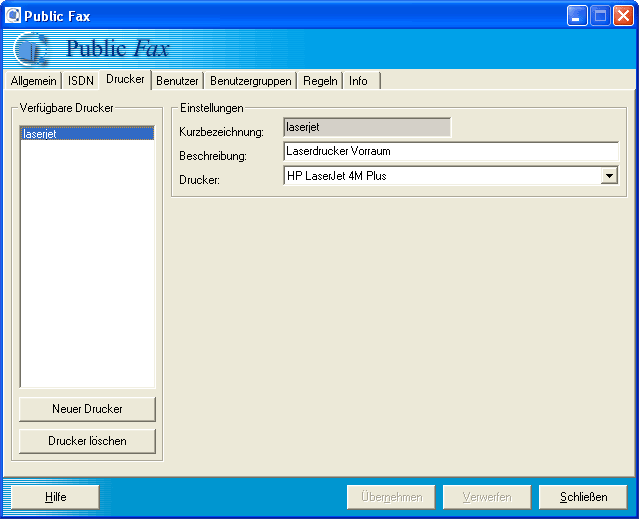Viewport: 639px width, 519px height.
Task: Click into the Beschreibung text field
Action: click(451, 151)
